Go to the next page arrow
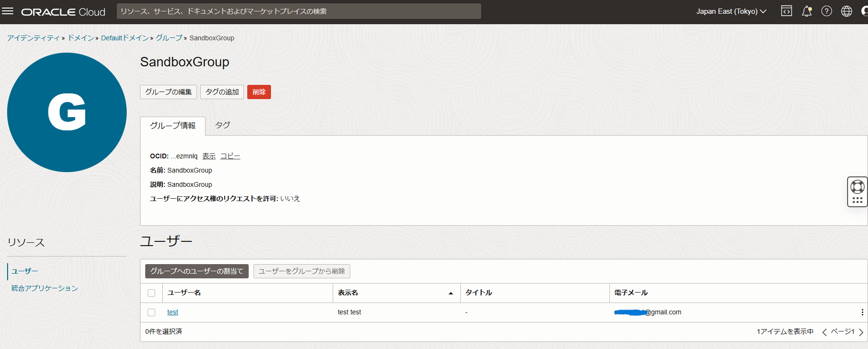The height and width of the screenshot is (349, 868). [x=861, y=332]
